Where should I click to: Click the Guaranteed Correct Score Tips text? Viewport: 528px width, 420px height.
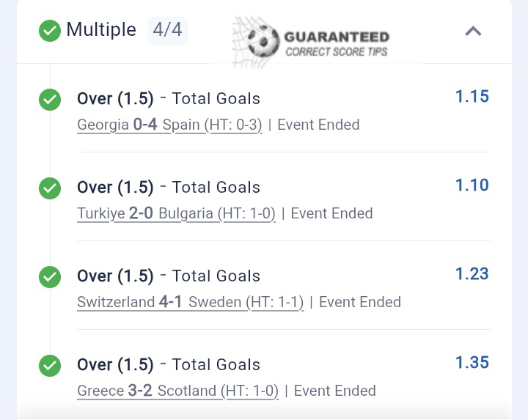[x=336, y=43]
